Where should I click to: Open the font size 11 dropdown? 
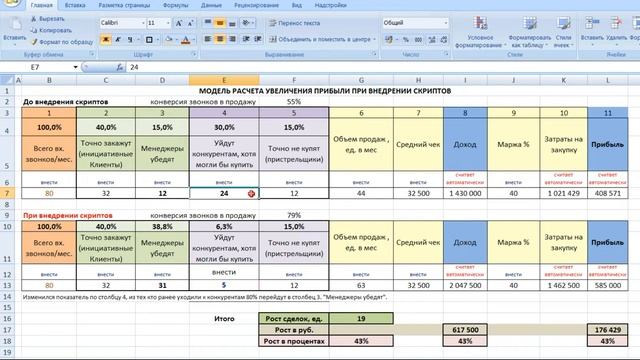(168, 23)
